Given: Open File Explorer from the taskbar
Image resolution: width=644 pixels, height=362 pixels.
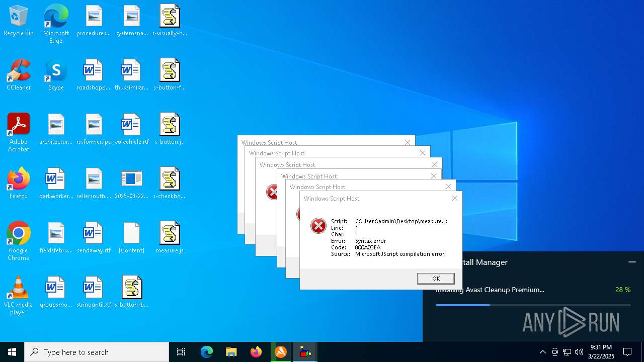Looking at the screenshot, I should point(231,352).
